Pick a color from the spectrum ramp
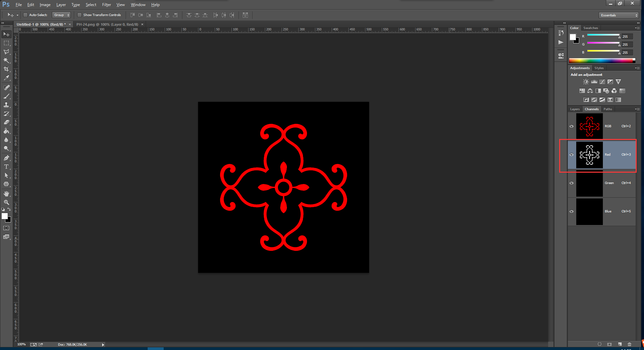 pyautogui.click(x=602, y=61)
